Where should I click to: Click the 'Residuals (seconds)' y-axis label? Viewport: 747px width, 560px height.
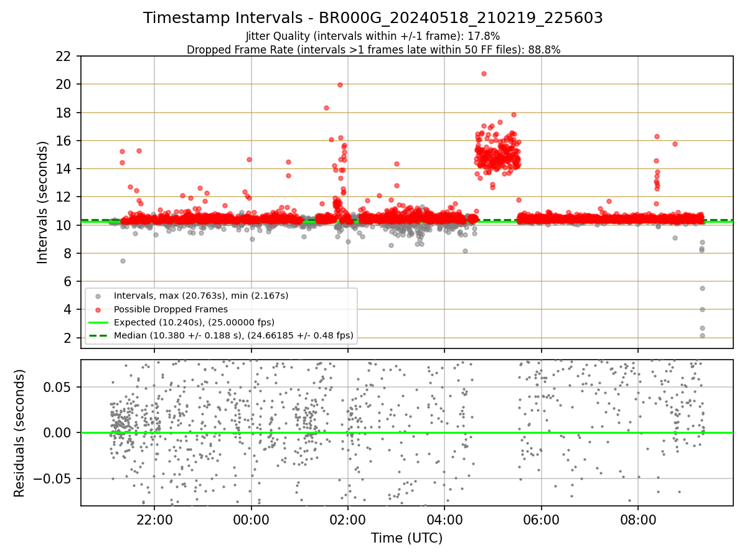(x=20, y=433)
